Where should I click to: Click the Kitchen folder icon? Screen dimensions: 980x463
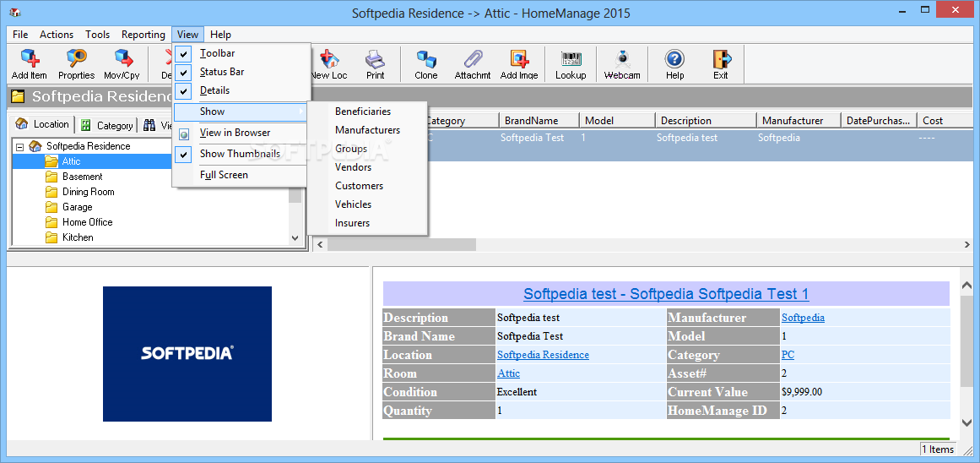click(x=51, y=237)
